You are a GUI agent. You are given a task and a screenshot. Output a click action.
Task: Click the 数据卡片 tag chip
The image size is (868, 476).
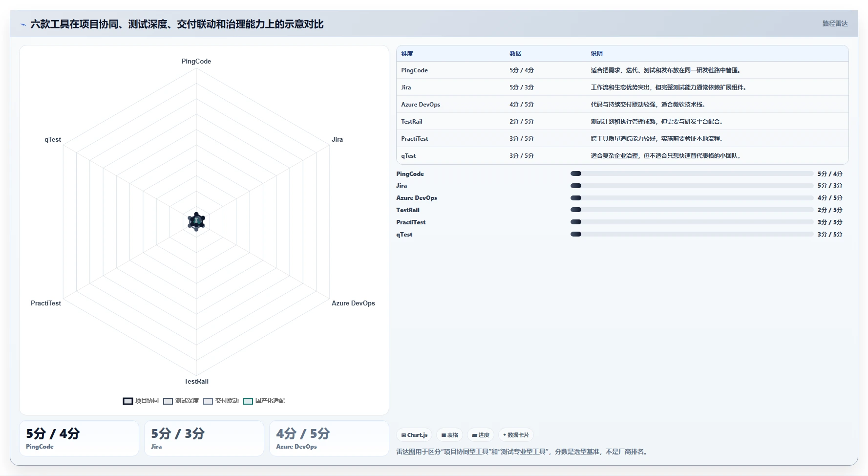point(516,435)
